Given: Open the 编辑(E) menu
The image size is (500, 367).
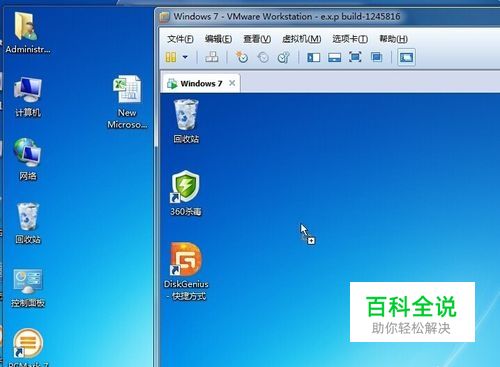Looking at the screenshot, I should [218, 39].
